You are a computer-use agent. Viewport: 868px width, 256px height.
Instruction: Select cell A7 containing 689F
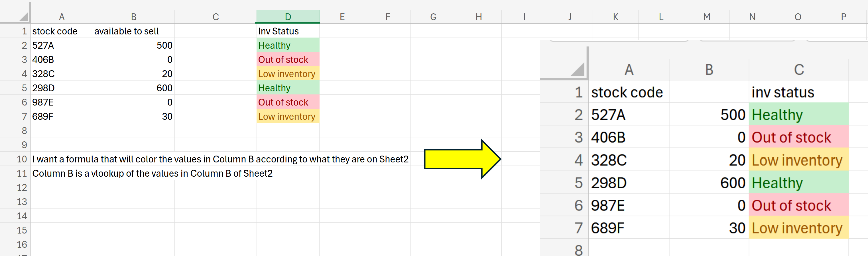tap(62, 116)
